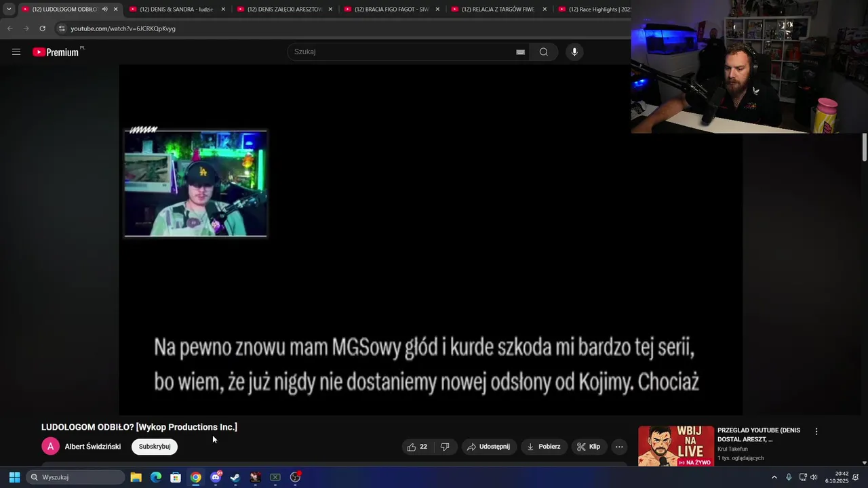Screen dimensions: 868x488
Task: Open the on-screen keyboard in search box
Action: click(520, 52)
